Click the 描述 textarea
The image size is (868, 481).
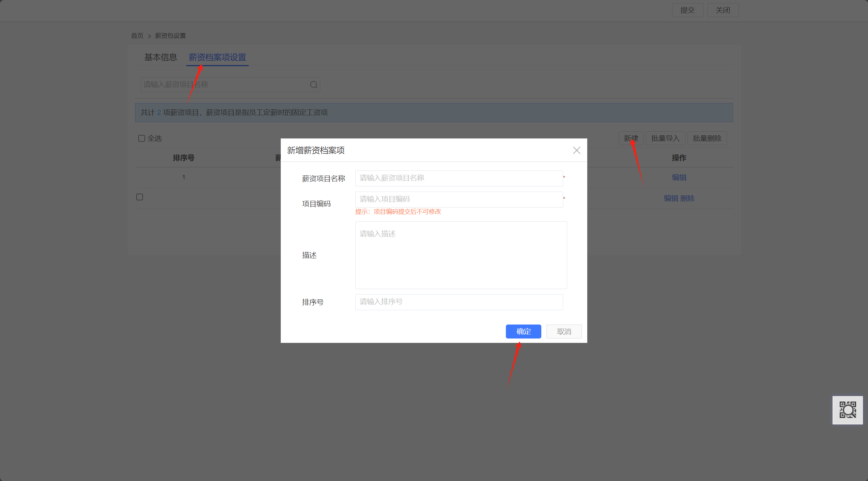pos(461,255)
